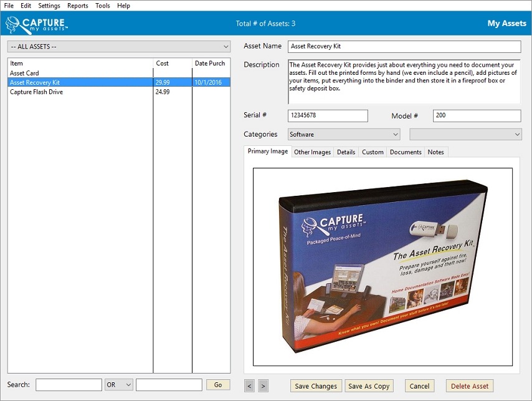Screen dimensions: 532x401
Task: Click the Delete Asset button
Action: click(470, 386)
